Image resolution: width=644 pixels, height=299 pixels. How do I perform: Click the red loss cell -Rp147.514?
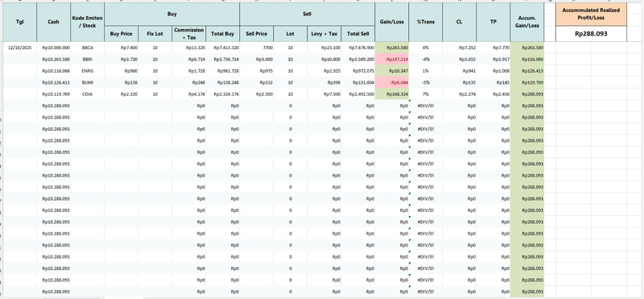coord(391,59)
